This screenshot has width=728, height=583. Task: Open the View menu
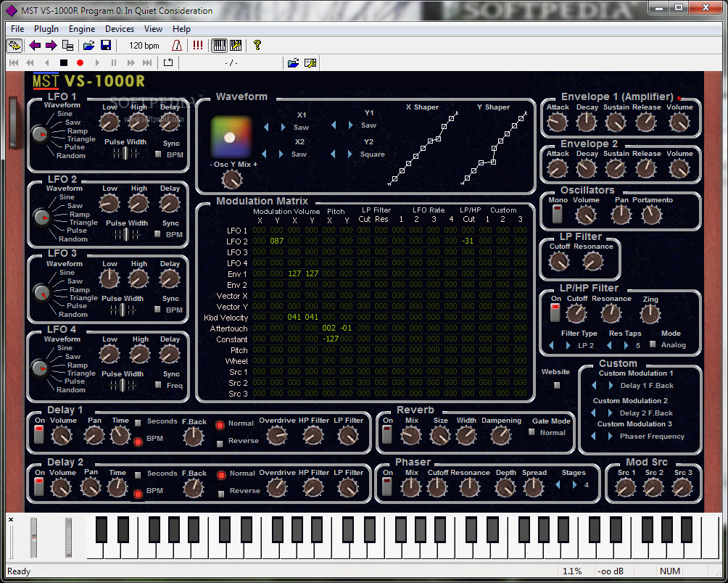click(153, 29)
